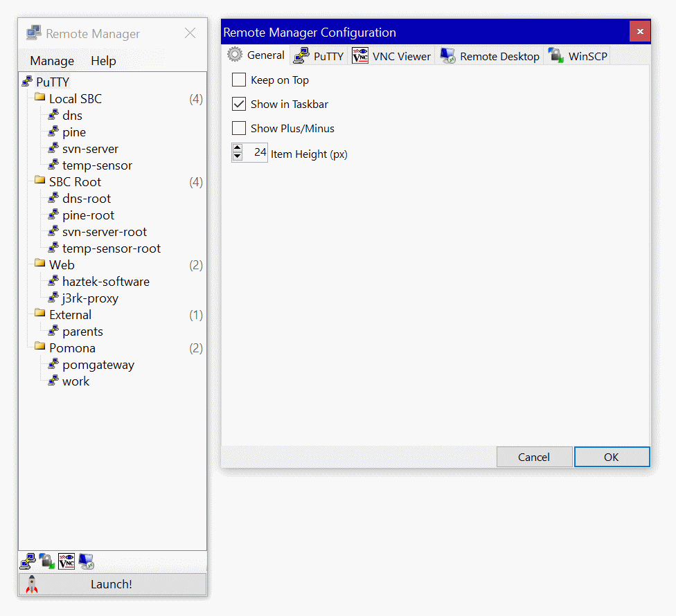This screenshot has height=616, width=676.
Task: Switch to the VNC Viewer tab
Action: point(392,56)
